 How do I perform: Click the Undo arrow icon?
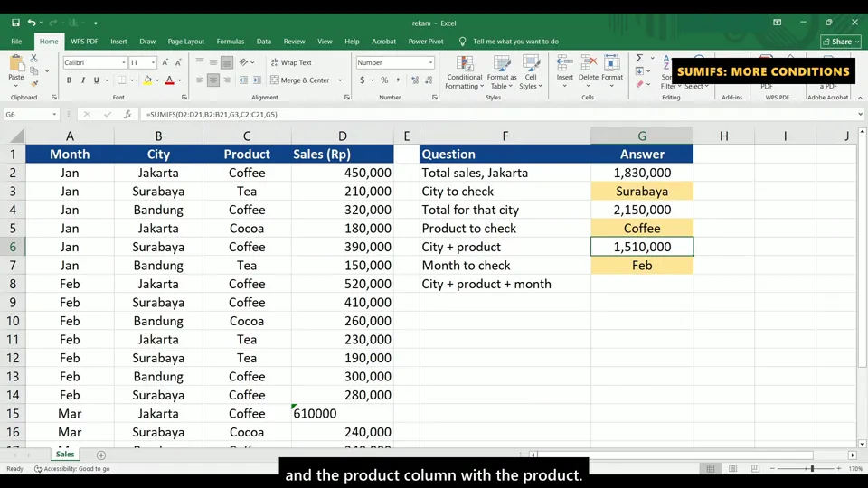32,23
